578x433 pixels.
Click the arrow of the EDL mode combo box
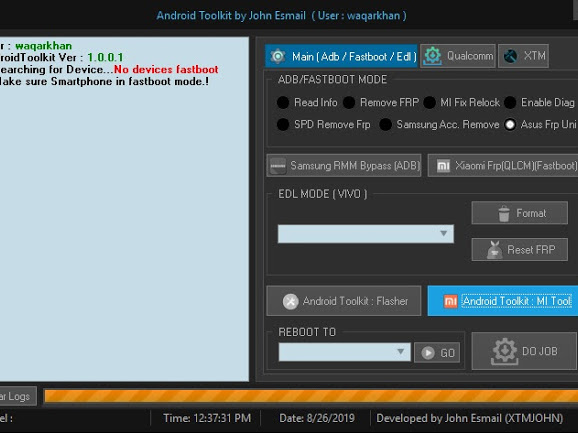pyautogui.click(x=444, y=234)
